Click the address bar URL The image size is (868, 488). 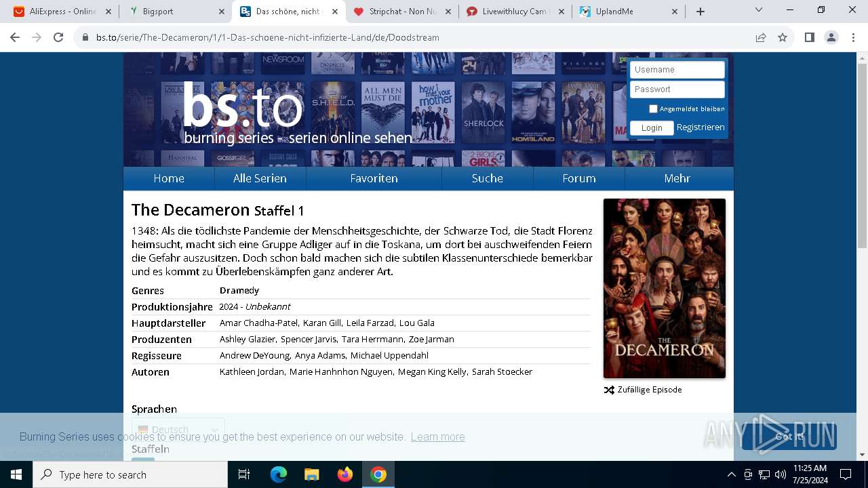267,37
